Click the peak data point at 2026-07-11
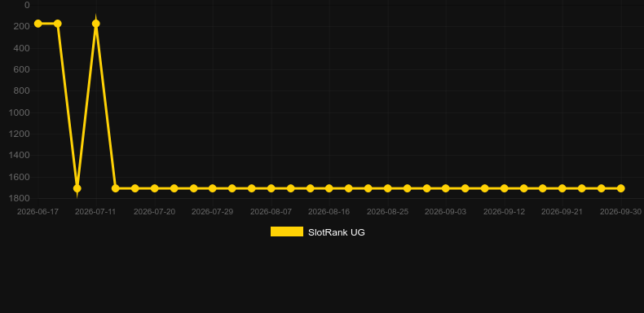Image resolution: width=644 pixels, height=313 pixels. pos(95,24)
